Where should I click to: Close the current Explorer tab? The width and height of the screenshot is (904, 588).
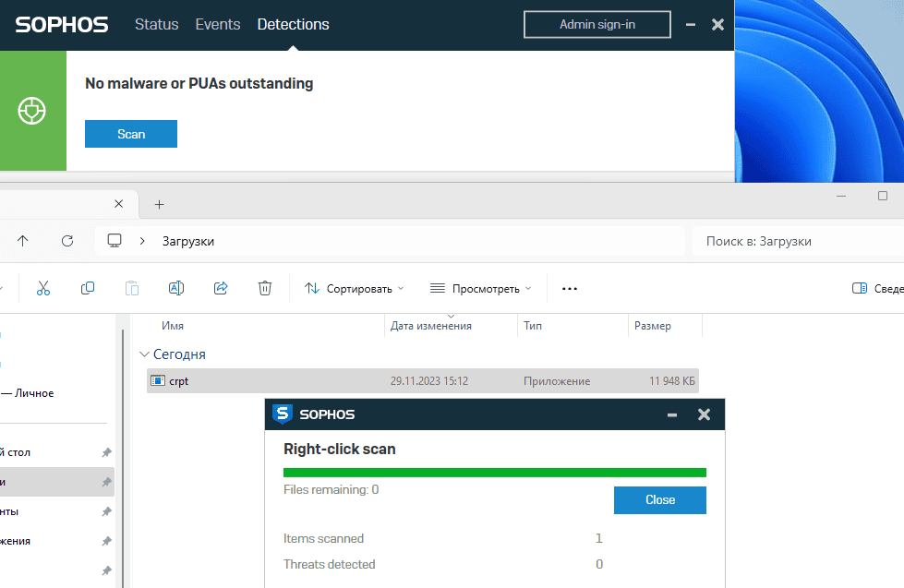[119, 204]
